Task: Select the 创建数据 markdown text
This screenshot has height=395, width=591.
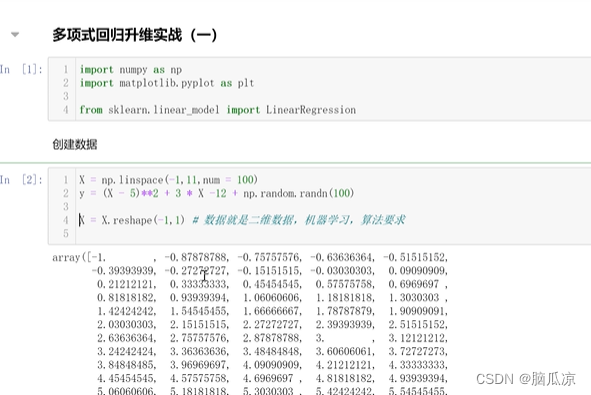Action: (75, 144)
